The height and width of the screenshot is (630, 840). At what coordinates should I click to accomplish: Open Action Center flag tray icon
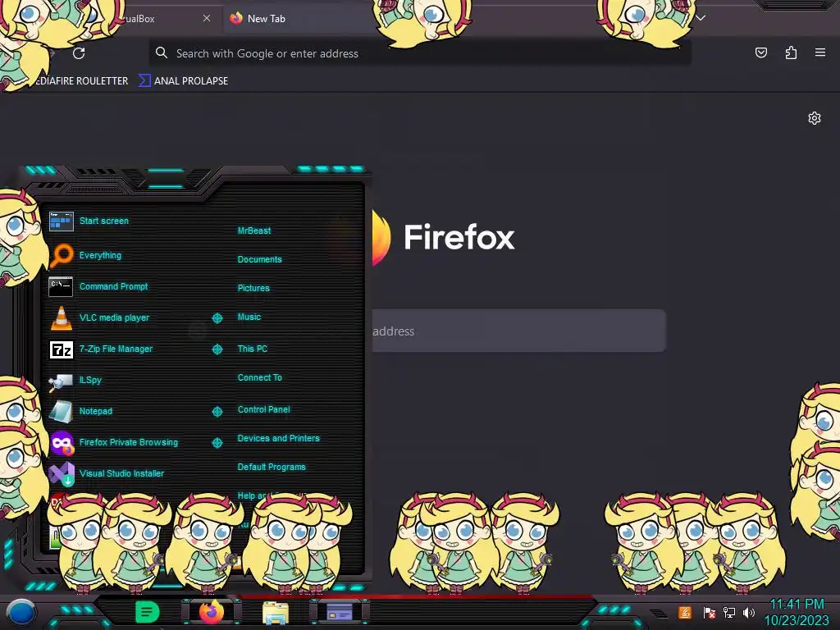709,612
